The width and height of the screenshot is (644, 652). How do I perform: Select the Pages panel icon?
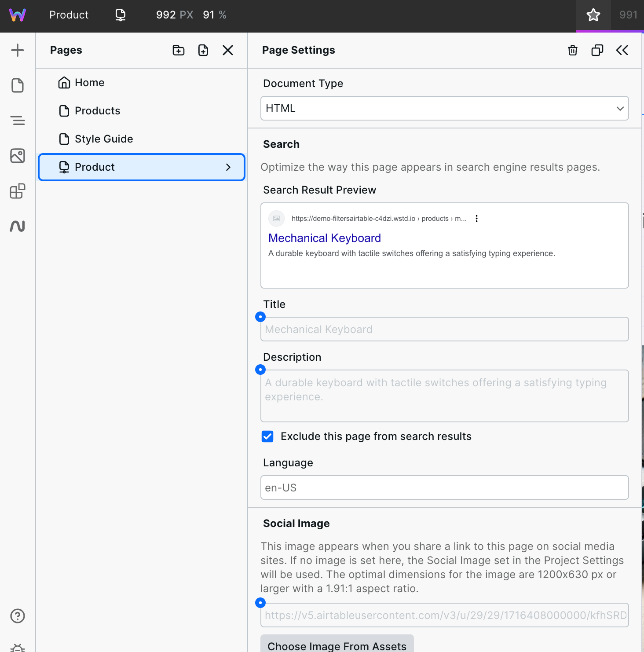pos(17,85)
